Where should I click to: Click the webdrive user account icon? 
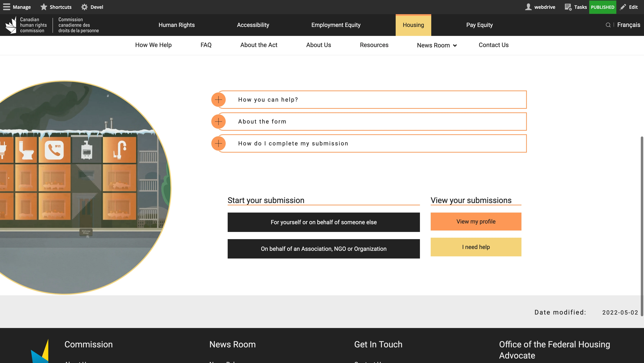(528, 7)
